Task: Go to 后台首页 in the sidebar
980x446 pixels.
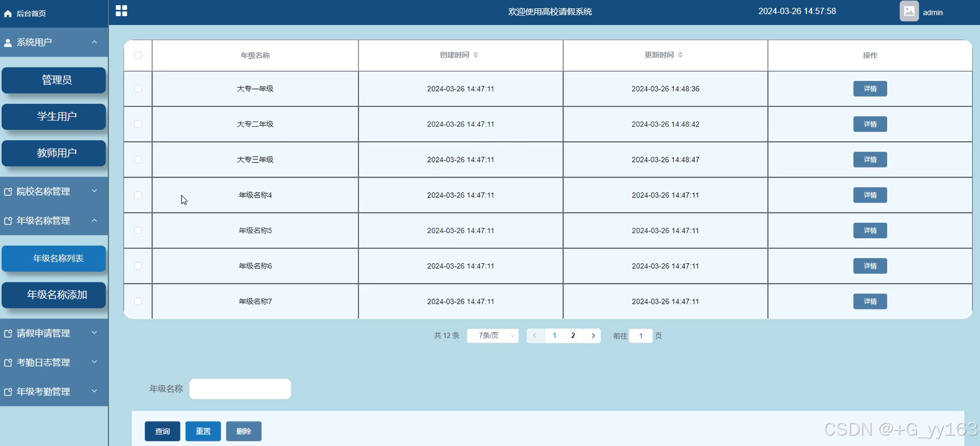Action: coord(31,13)
